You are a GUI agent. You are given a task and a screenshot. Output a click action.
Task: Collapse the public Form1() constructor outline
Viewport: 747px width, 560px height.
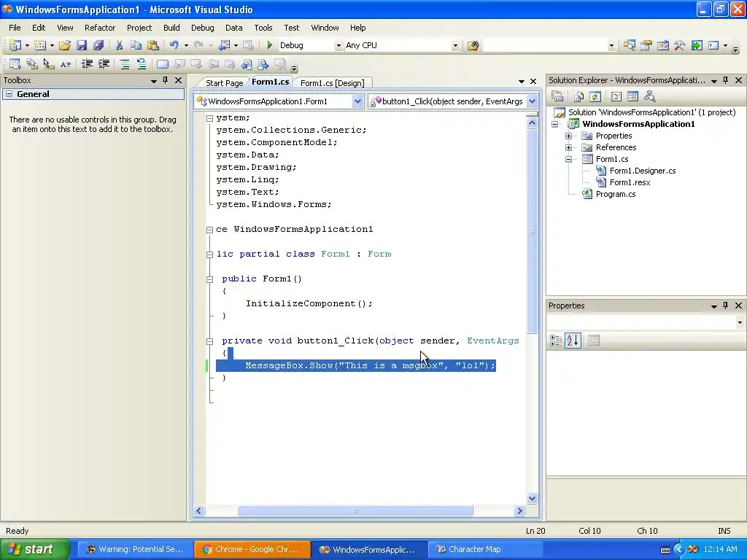coord(209,279)
